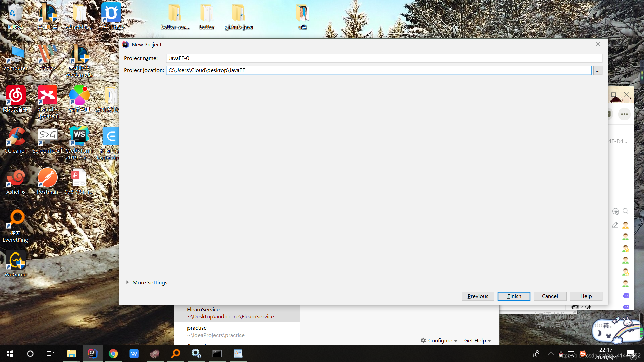Click the Windows Start button
This screenshot has height=362, width=644.
[x=10, y=353]
